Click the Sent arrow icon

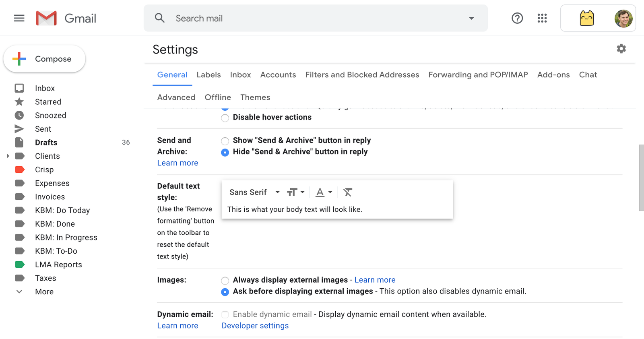[x=19, y=129]
